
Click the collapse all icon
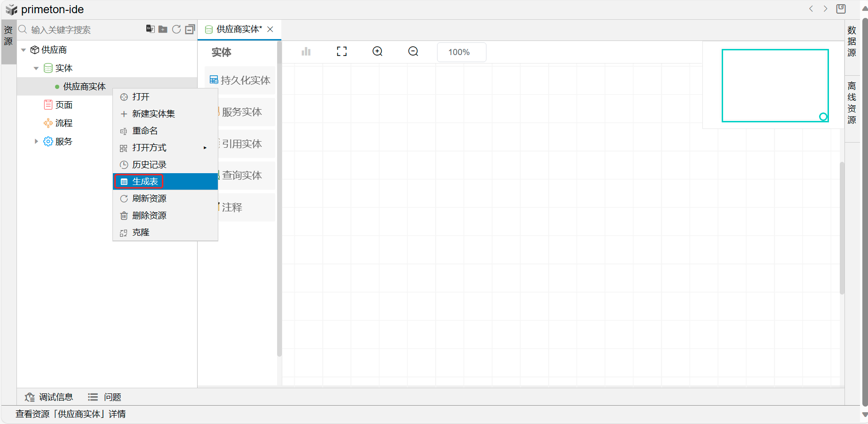pos(190,29)
